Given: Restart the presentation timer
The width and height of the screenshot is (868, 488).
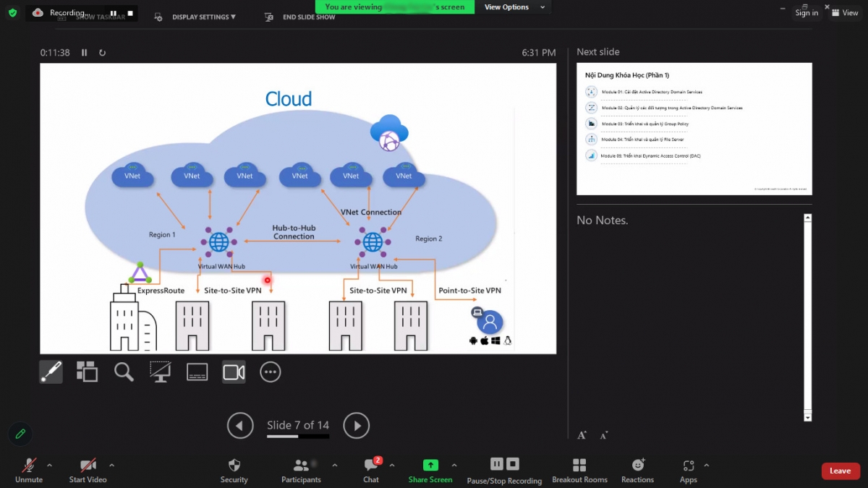Looking at the screenshot, I should click(x=103, y=53).
